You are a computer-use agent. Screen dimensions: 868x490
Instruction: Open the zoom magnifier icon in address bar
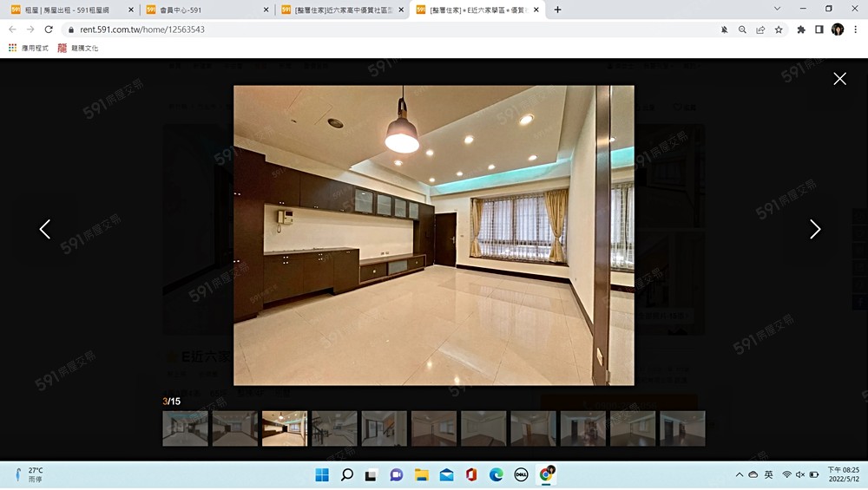pos(742,29)
